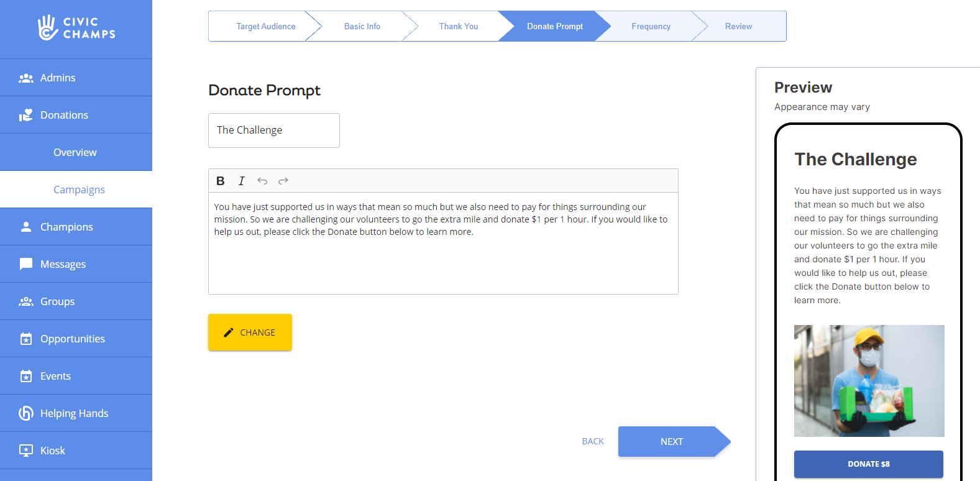Image resolution: width=980 pixels, height=481 pixels.
Task: Go to the Thank You step
Action: (x=459, y=26)
